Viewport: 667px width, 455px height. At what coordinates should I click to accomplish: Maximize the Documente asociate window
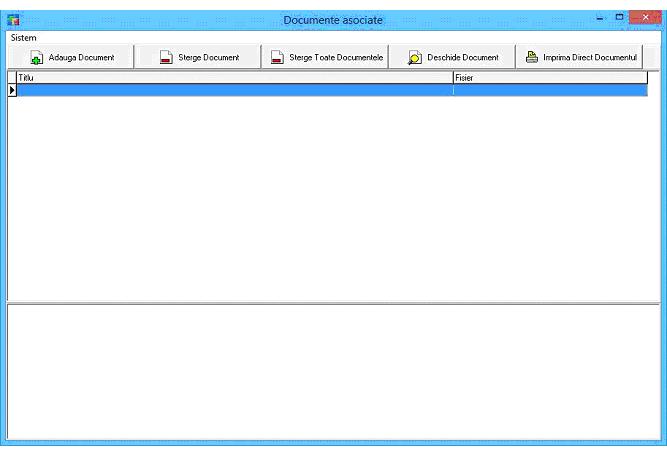pyautogui.click(x=619, y=18)
